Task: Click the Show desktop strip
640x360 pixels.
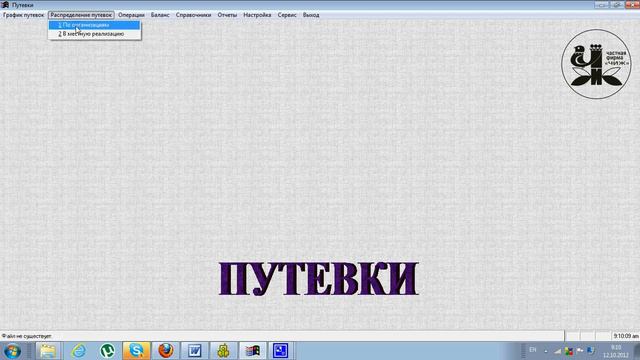Action: pos(636,351)
